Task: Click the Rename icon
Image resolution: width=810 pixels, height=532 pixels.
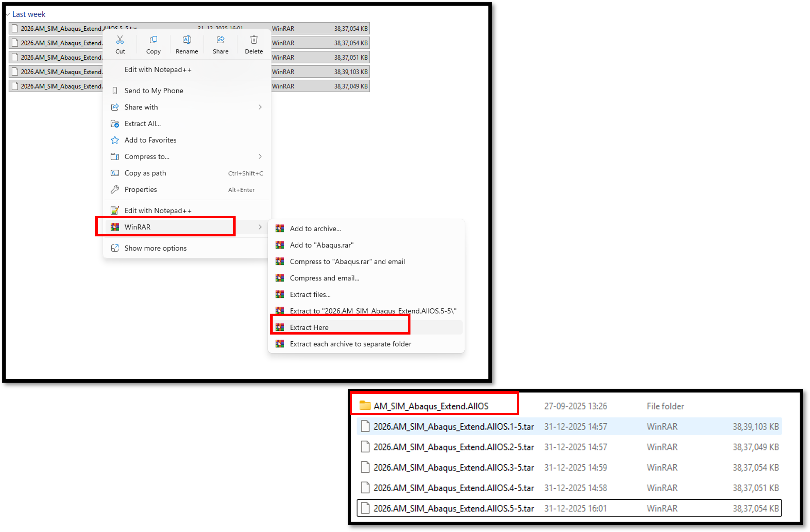Action: tap(187, 40)
